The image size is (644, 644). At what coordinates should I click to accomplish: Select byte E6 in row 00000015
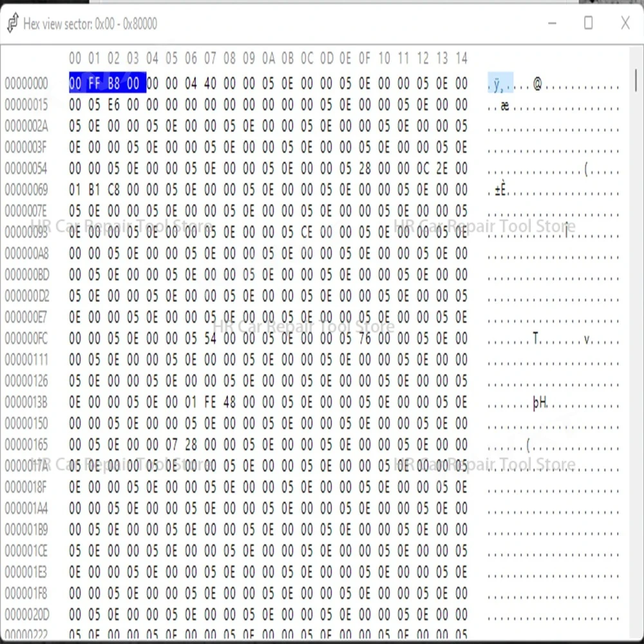click(x=114, y=105)
